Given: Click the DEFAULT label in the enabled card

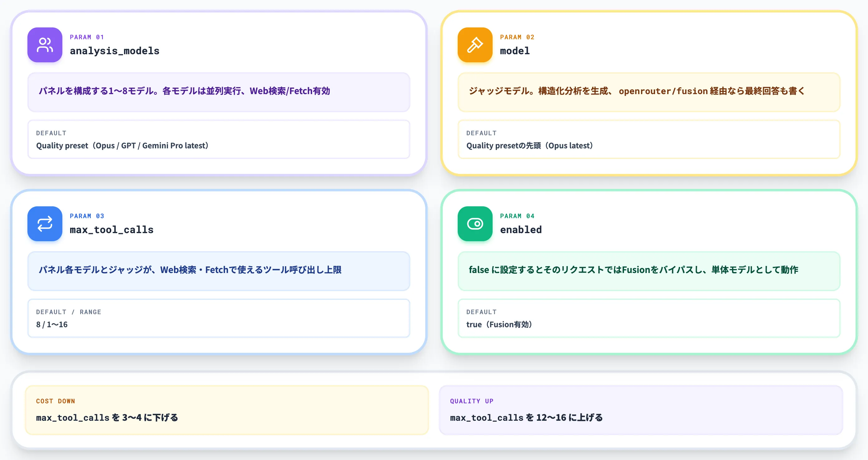Looking at the screenshot, I should pyautogui.click(x=481, y=312).
